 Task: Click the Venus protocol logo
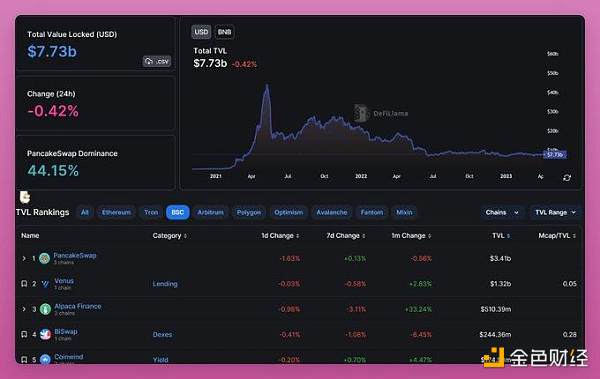(46, 284)
